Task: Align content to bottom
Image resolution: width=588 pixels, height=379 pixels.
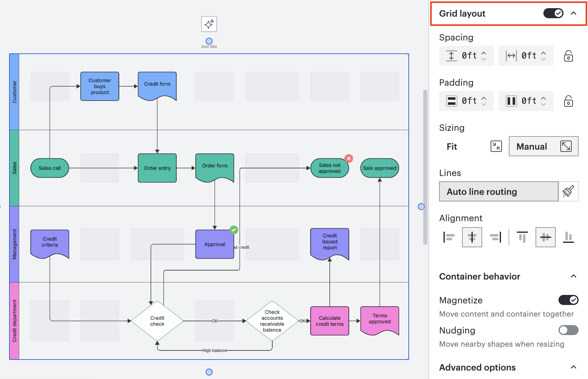Action: (568, 237)
